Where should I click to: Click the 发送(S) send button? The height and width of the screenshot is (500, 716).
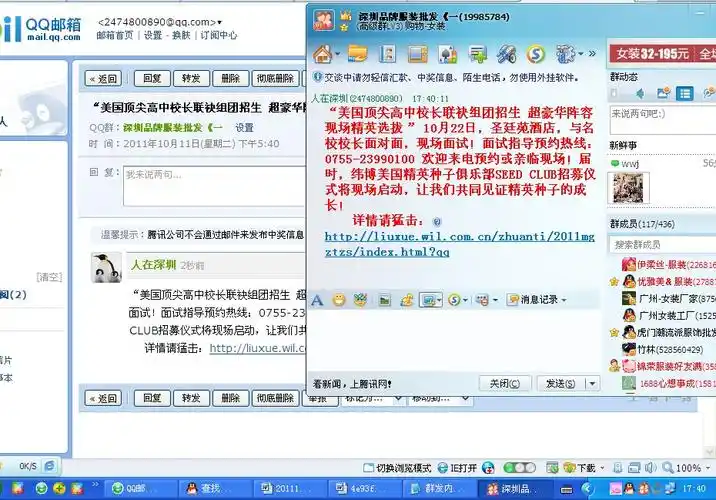click(x=560, y=384)
